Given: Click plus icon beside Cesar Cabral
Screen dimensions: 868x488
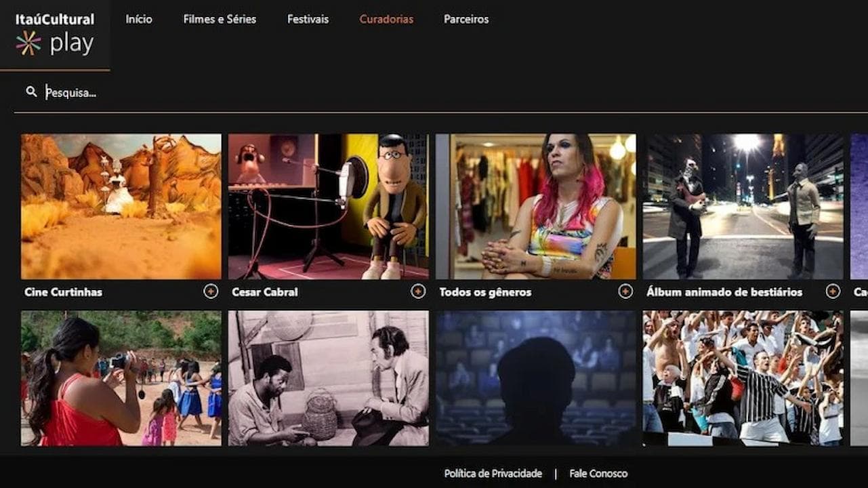Looking at the screenshot, I should 418,291.
